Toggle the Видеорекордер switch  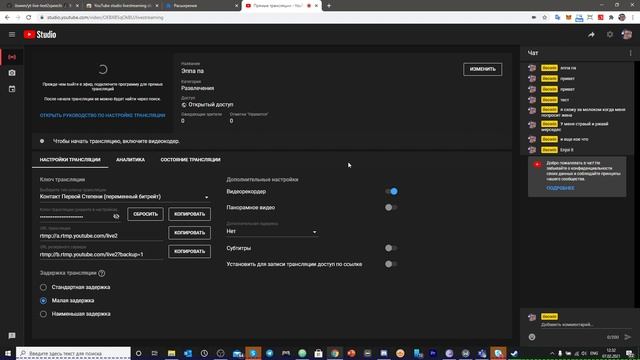click(x=391, y=191)
